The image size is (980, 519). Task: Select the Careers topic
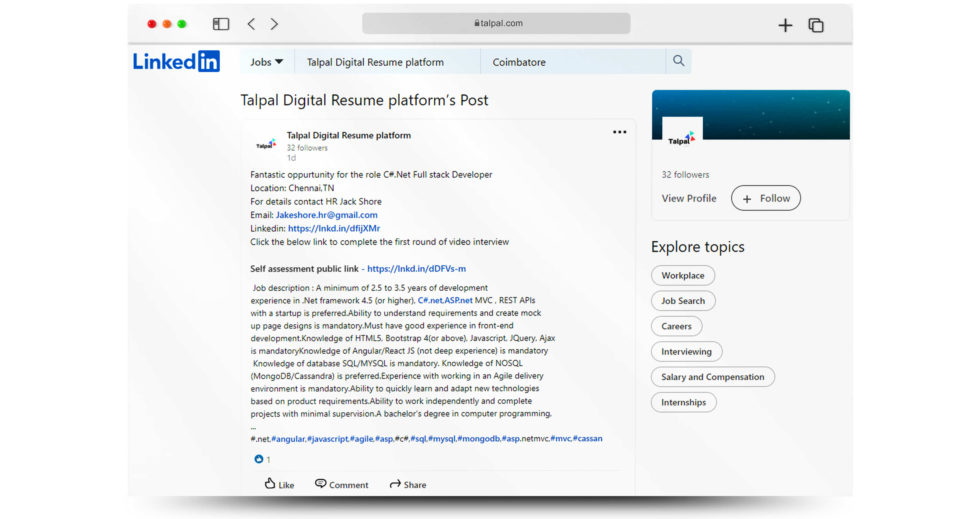tap(676, 326)
